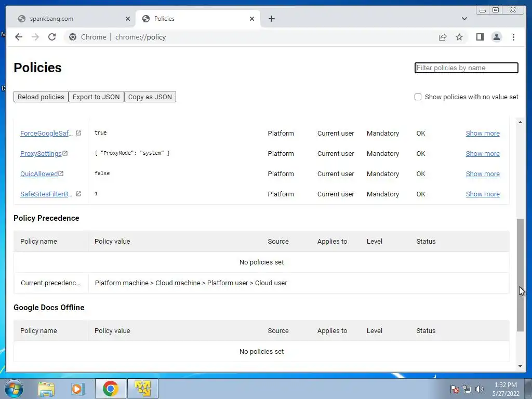
Task: Click external link icon beside ProxySettings
Action: [x=65, y=153]
